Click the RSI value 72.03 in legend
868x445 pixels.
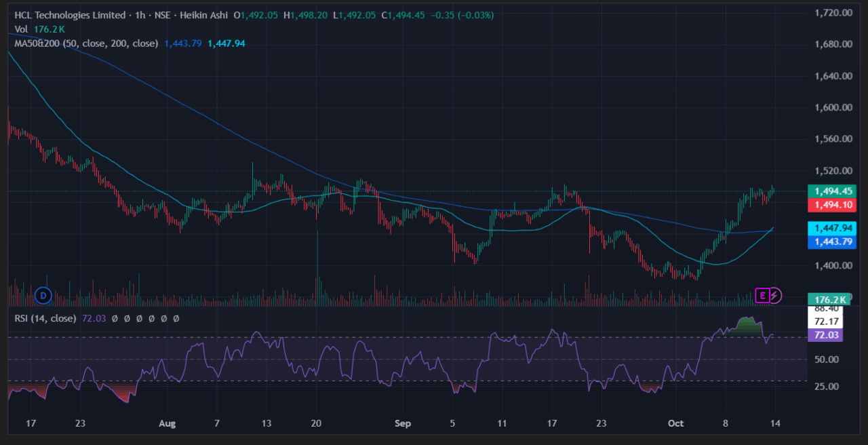click(x=93, y=317)
